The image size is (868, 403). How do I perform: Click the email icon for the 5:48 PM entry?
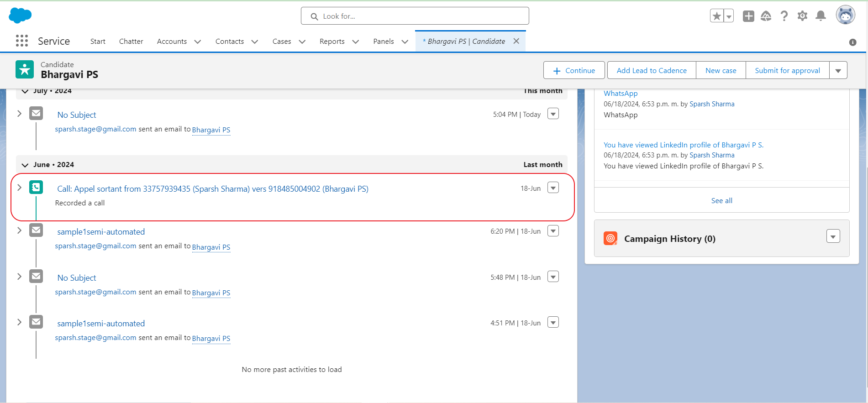pyautogui.click(x=36, y=276)
